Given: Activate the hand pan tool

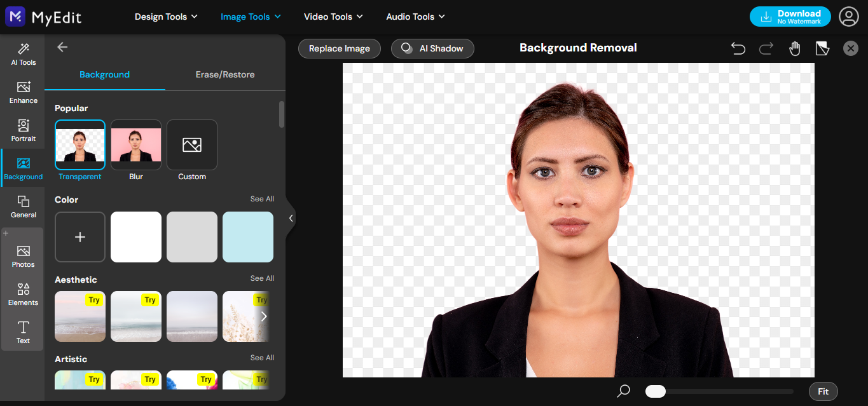Looking at the screenshot, I should click(794, 48).
